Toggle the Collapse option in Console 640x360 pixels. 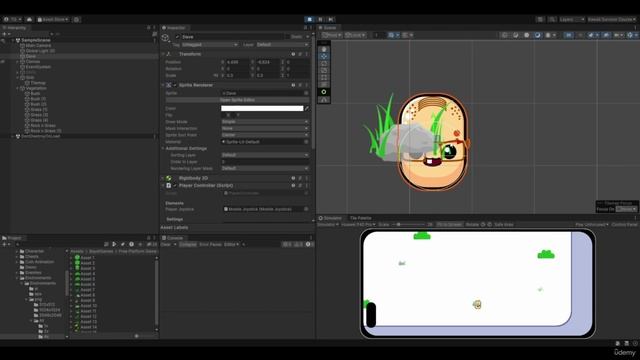click(x=188, y=244)
